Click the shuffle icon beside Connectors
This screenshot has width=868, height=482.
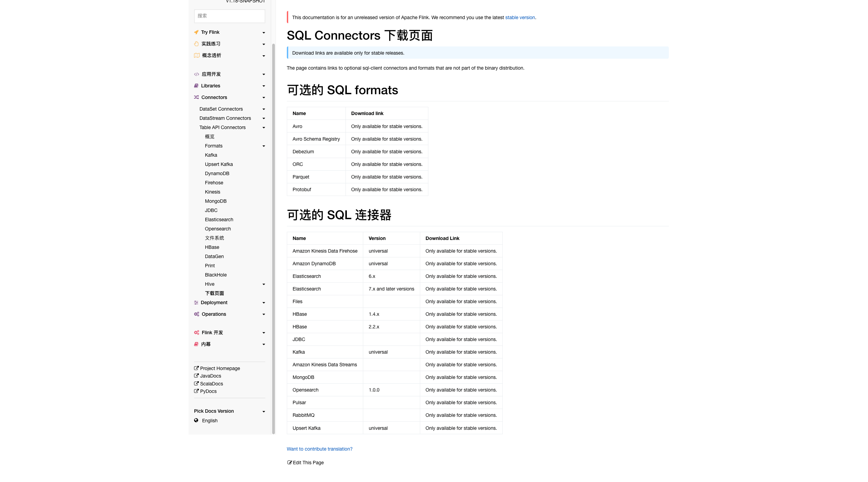pyautogui.click(x=196, y=97)
